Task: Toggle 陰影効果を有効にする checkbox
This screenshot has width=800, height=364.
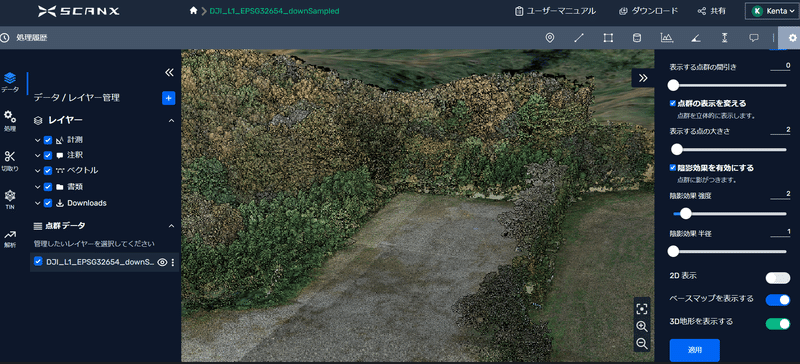Action: [672, 167]
